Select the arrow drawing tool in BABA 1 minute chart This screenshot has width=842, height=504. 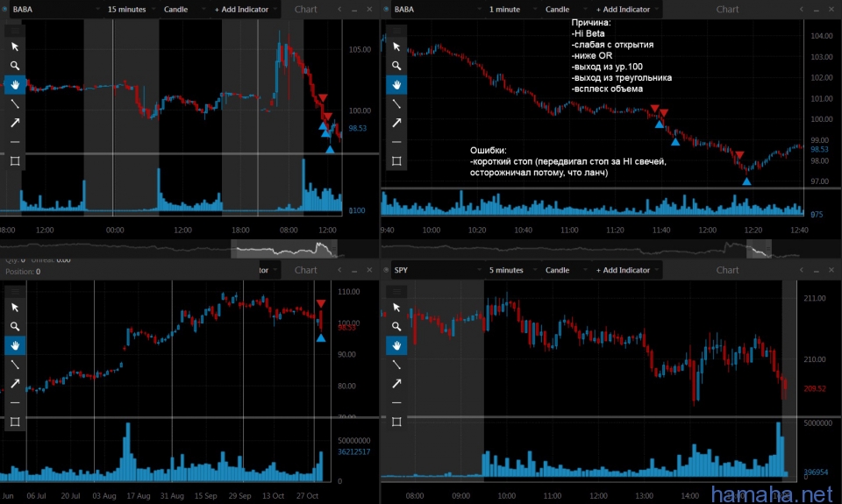click(x=396, y=123)
